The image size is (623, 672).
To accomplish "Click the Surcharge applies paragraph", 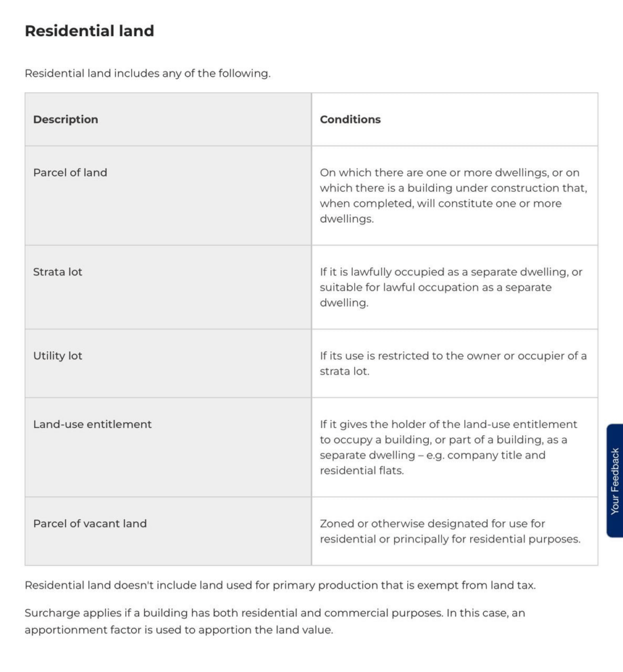I will [275, 621].
